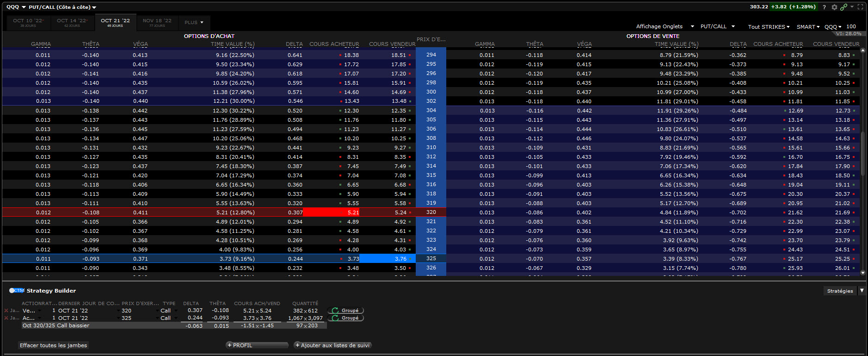This screenshot has height=356, width=868.
Task: Sort by call THÊTA column header
Action: (x=91, y=44)
